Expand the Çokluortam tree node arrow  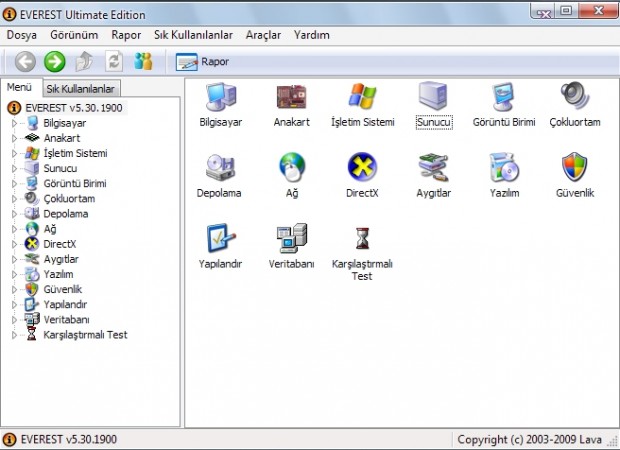click(x=14, y=199)
